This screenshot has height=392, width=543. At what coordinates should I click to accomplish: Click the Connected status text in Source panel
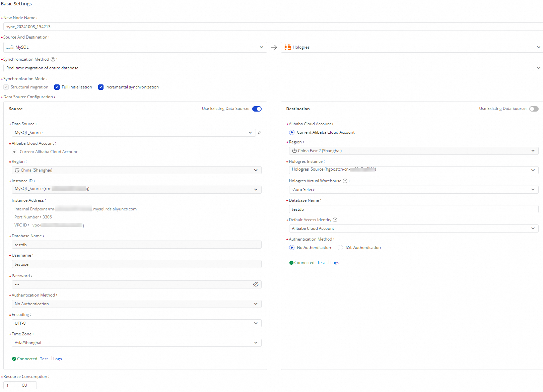[27, 359]
